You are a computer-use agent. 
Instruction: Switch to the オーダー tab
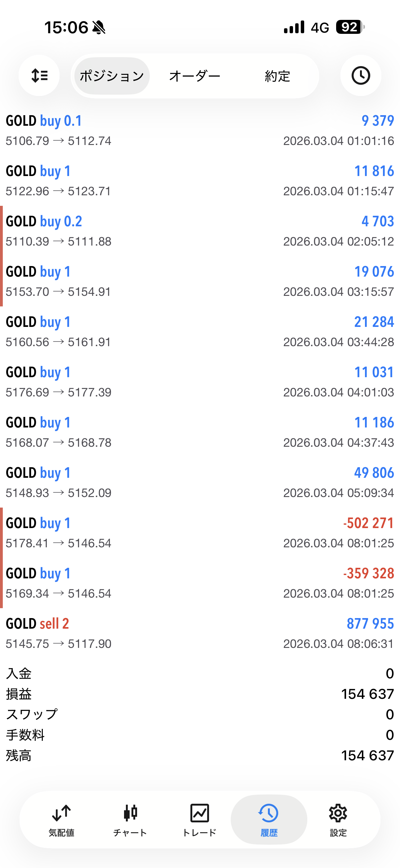tap(195, 76)
